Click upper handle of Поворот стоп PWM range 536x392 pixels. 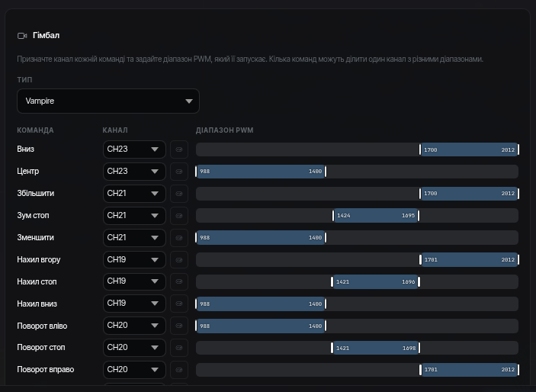(x=419, y=348)
